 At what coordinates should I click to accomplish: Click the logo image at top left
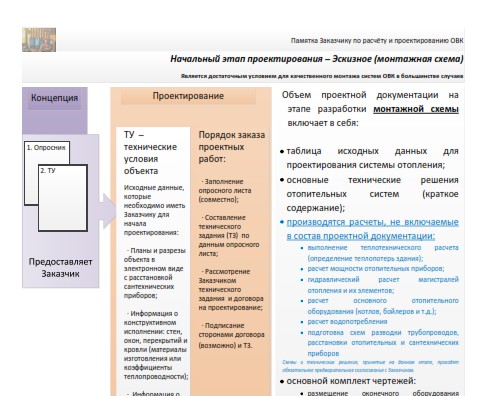pyautogui.click(x=39, y=40)
